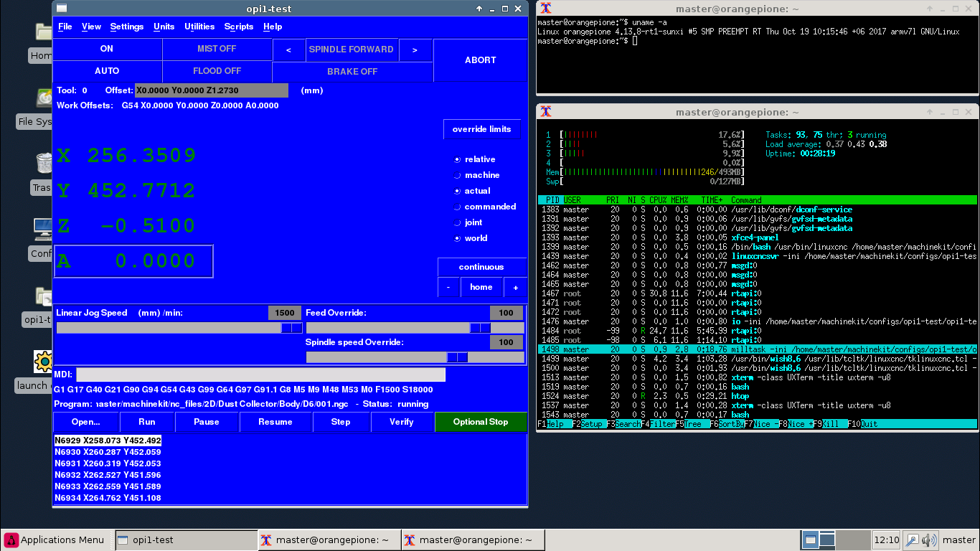Open the Help menu in opi1-test
Image resolution: width=980 pixels, height=551 pixels.
point(273,27)
